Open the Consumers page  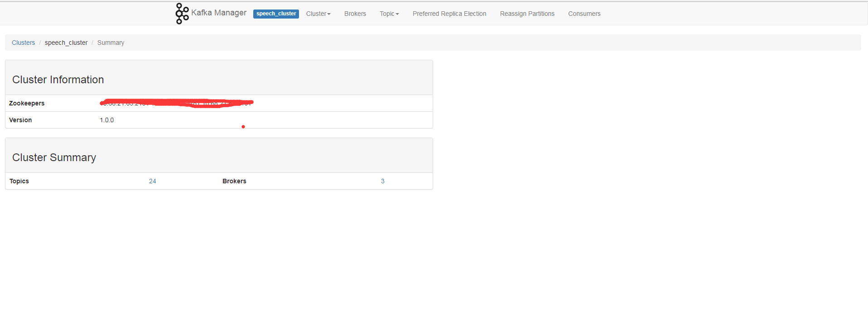tap(584, 14)
